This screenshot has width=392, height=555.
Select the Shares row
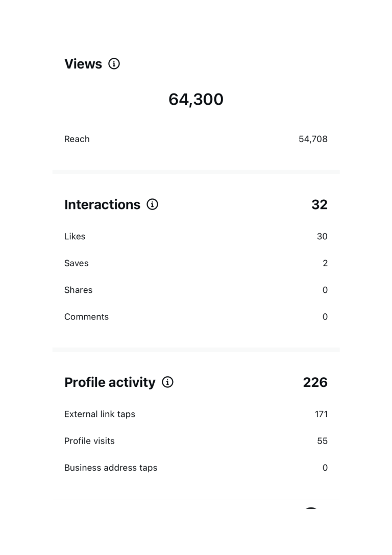(196, 290)
